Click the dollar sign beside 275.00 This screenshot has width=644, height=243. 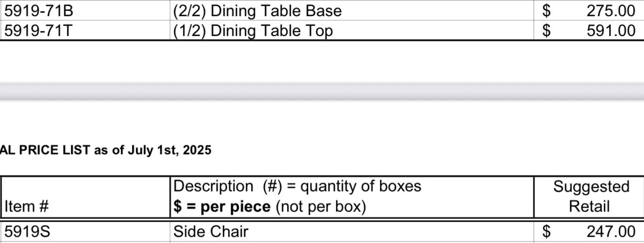tap(546, 11)
